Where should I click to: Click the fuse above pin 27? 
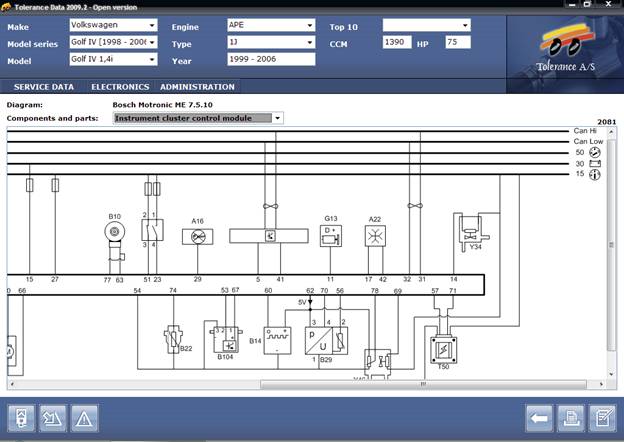(x=55, y=185)
